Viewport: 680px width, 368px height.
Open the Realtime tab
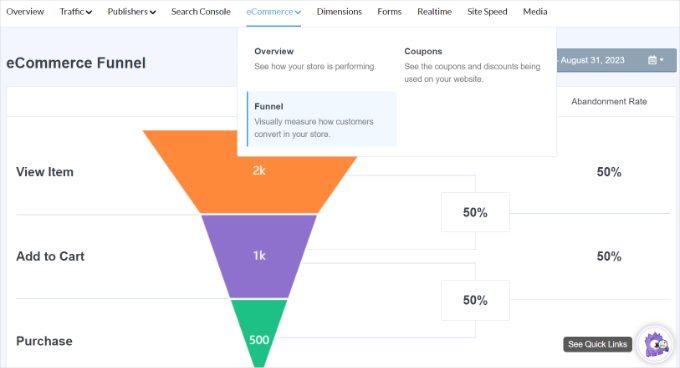coord(435,12)
